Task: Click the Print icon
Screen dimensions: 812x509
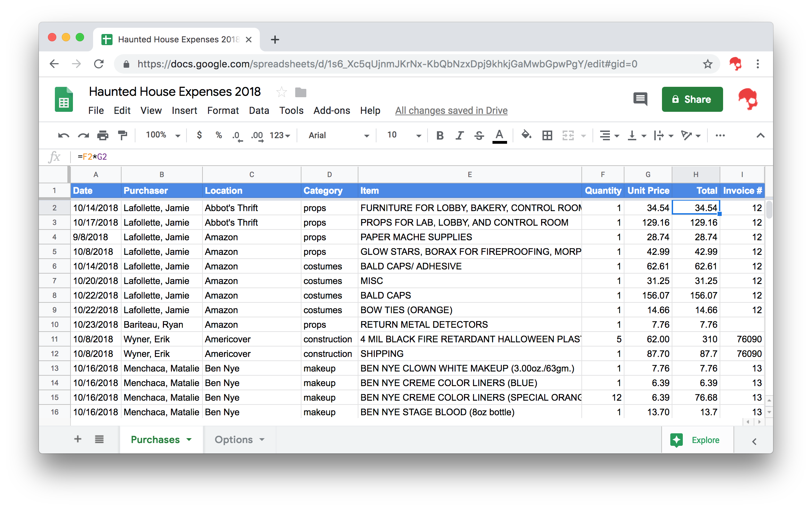Action: (x=103, y=135)
